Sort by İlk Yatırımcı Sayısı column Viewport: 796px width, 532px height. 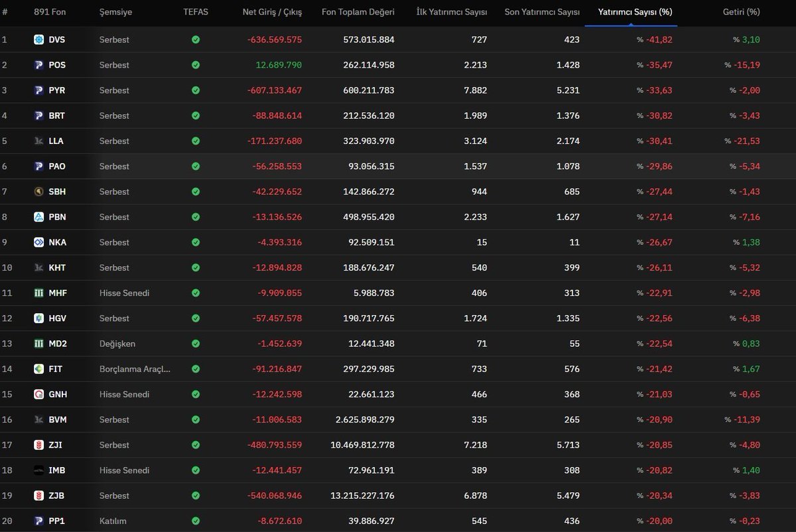452,13
